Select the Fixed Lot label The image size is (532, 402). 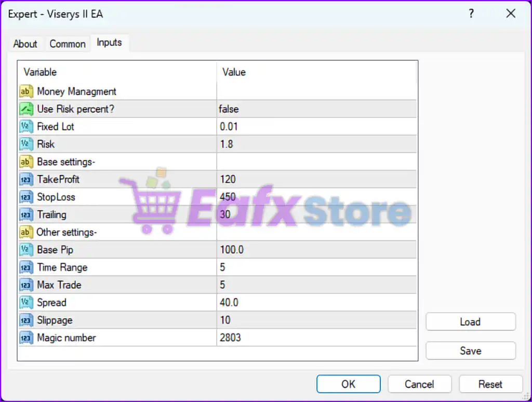(x=55, y=127)
